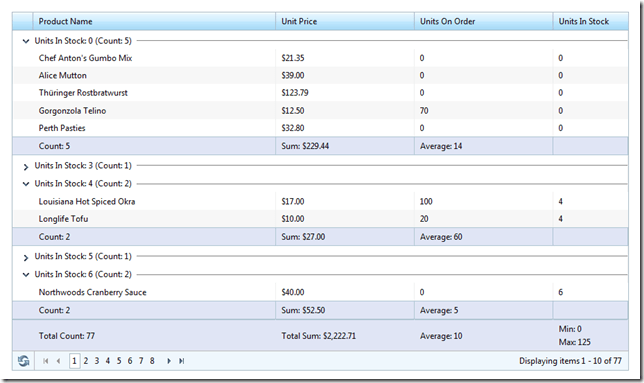The image size is (644, 383).
Task: Open page 5 in the pager
Action: pos(119,361)
